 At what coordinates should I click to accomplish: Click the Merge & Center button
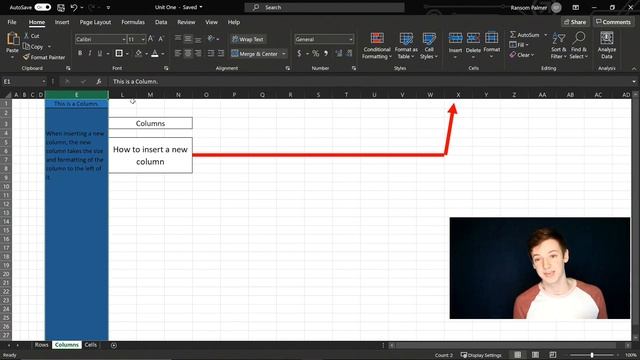point(255,53)
